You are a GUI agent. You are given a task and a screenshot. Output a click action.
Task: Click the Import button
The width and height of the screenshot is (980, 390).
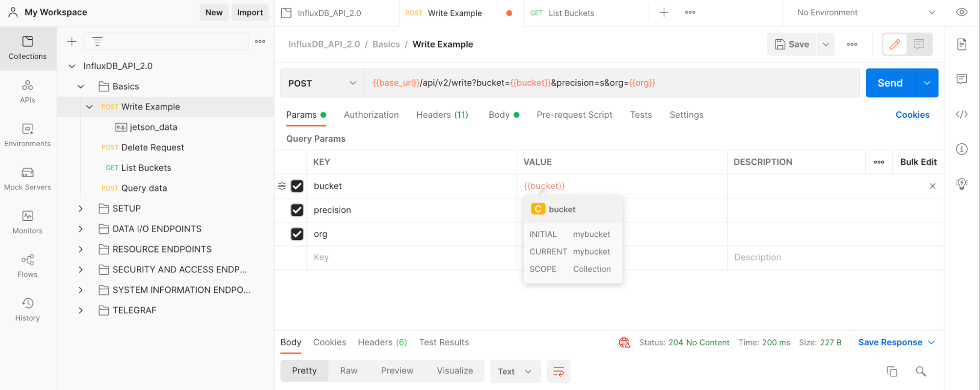(250, 12)
